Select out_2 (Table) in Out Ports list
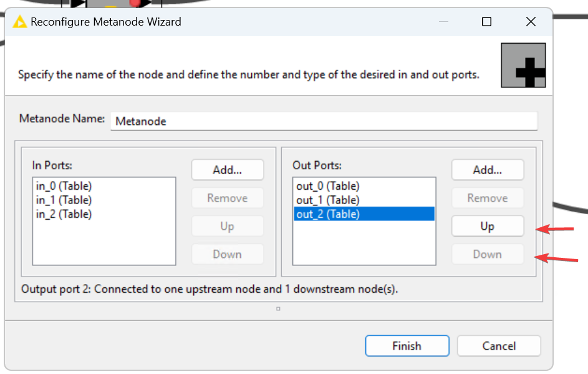 pyautogui.click(x=328, y=214)
